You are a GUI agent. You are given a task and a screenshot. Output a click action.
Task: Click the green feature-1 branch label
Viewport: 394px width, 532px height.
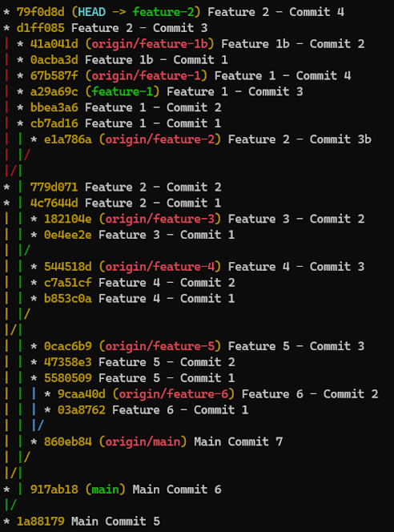tap(123, 91)
